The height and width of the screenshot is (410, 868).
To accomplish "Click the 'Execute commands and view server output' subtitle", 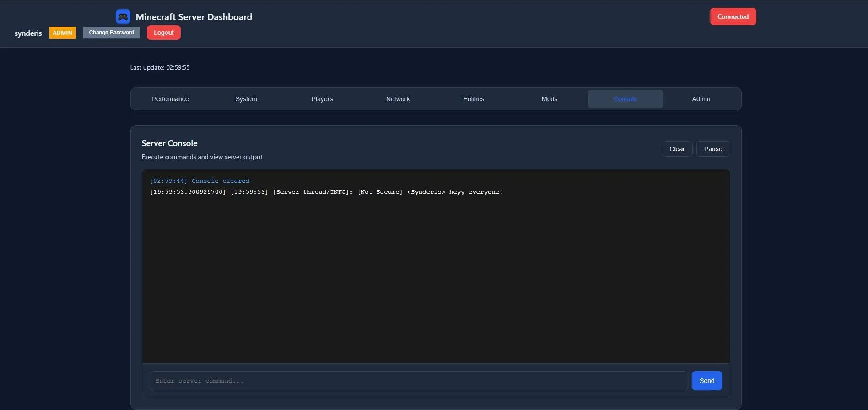I will click(x=202, y=157).
